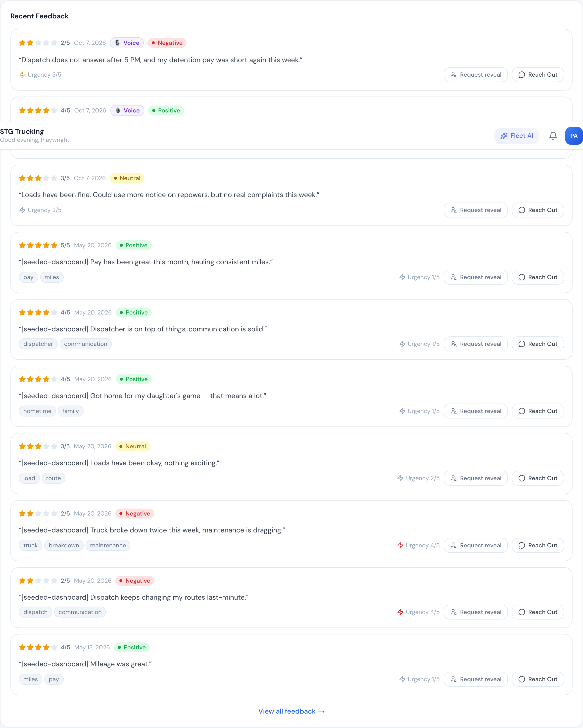Click the View all feedback link

click(x=291, y=711)
